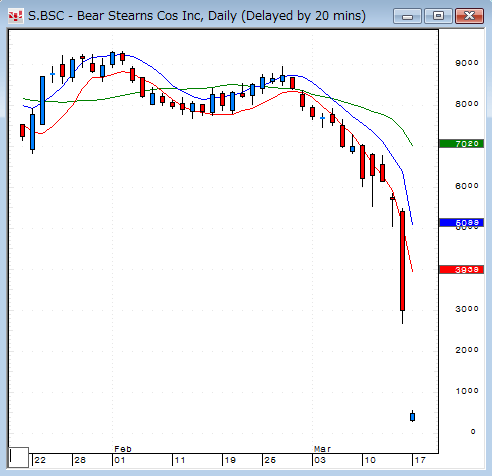Click the 2000 price axis label
The height and width of the screenshot is (476, 492).
pyautogui.click(x=467, y=350)
